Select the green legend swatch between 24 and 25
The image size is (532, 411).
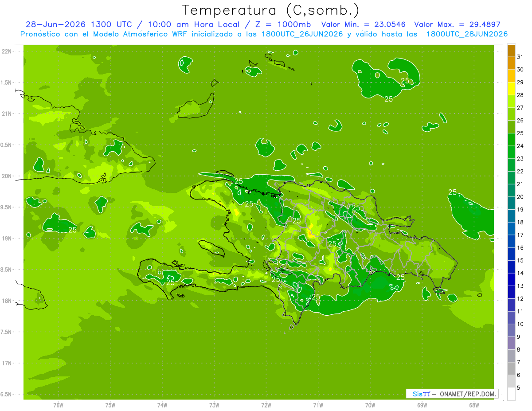(511, 140)
